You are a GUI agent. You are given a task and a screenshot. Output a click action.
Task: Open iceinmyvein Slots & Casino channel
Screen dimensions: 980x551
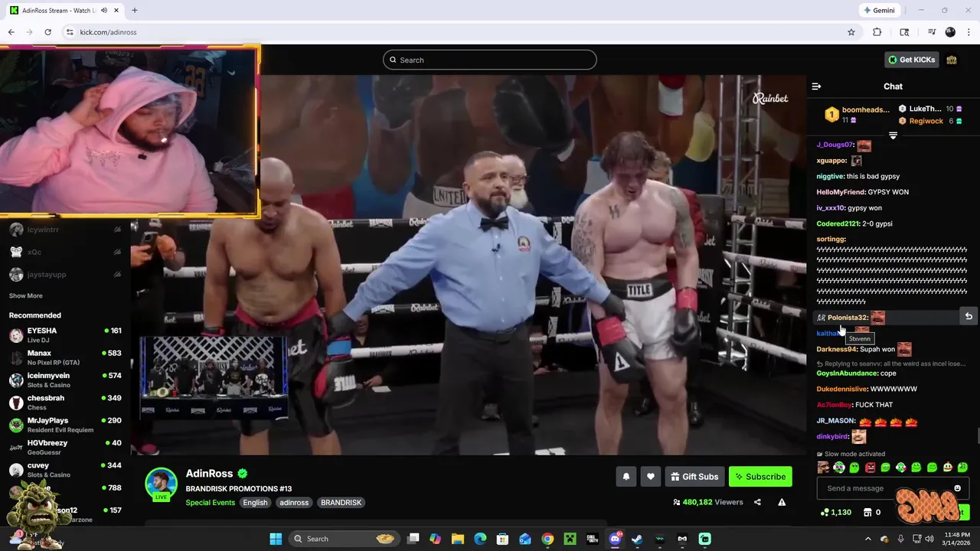(x=65, y=380)
